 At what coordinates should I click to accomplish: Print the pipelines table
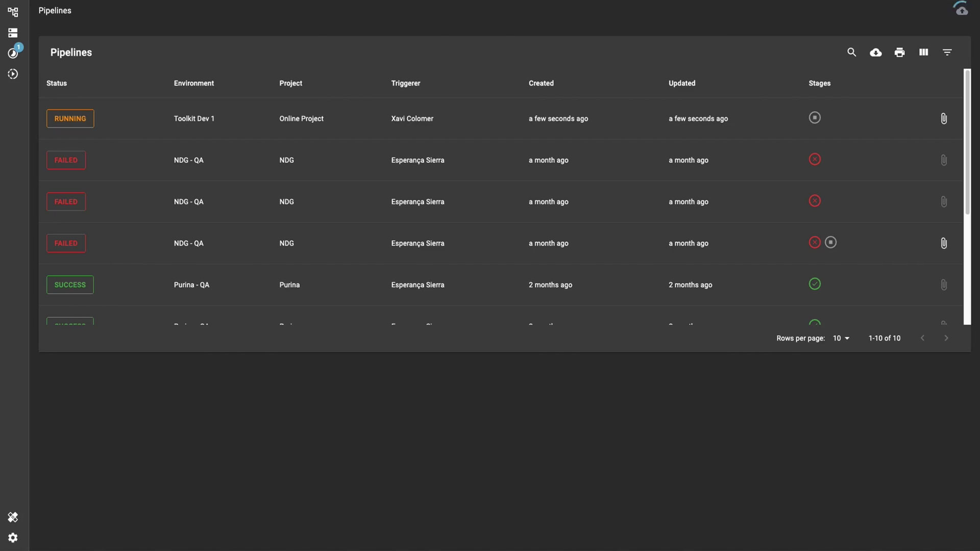click(899, 52)
